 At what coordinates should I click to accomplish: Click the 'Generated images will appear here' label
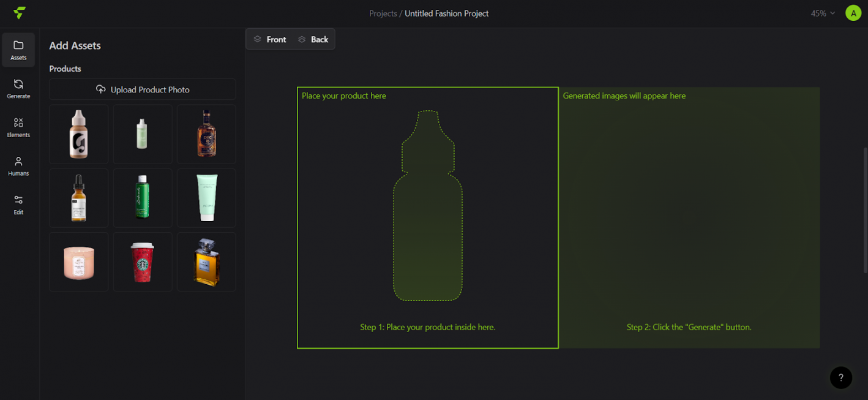(624, 96)
